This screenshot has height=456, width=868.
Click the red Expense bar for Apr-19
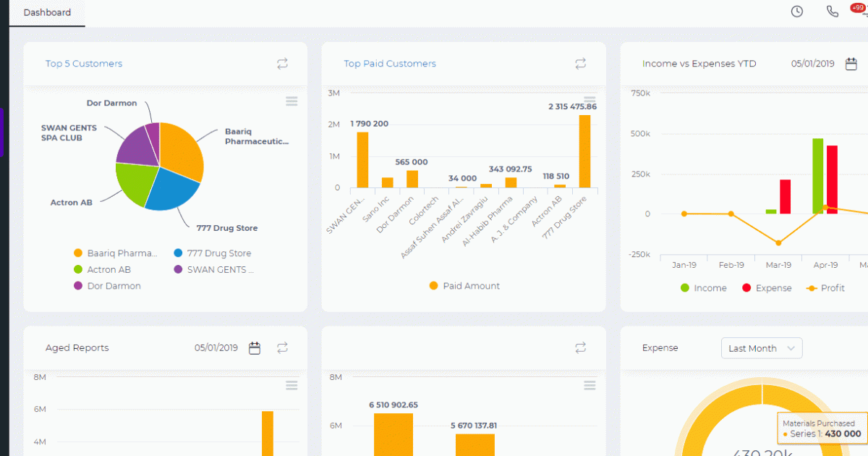point(832,180)
